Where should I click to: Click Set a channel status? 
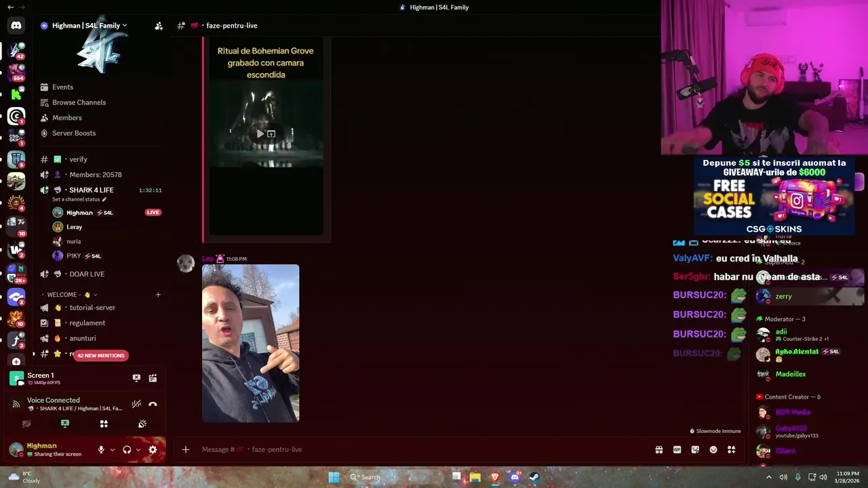pos(79,199)
